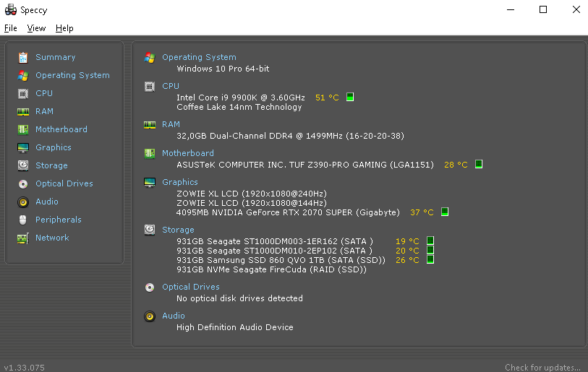Click the speaker icon beside Audio heading

[x=150, y=316]
